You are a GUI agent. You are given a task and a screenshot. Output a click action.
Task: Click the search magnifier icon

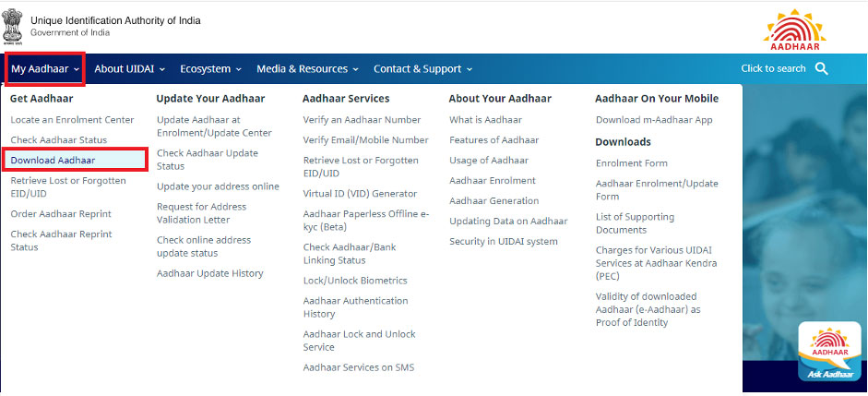[x=822, y=68]
